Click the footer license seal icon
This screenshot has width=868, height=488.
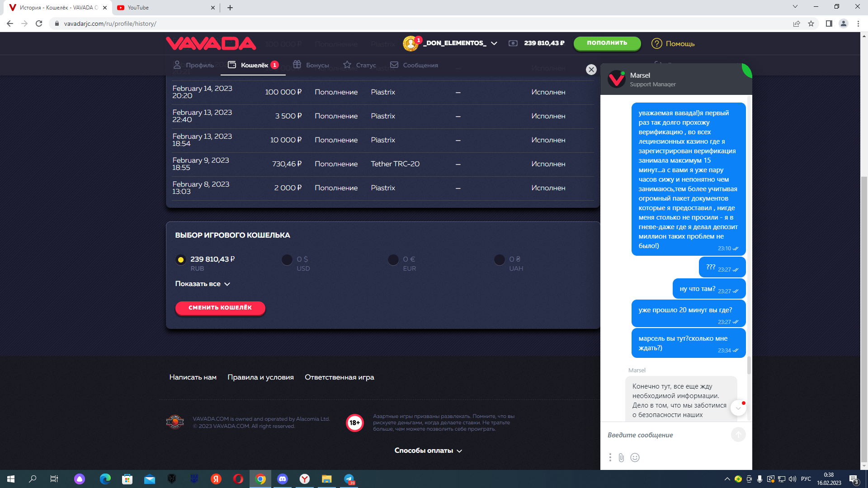[x=175, y=422]
